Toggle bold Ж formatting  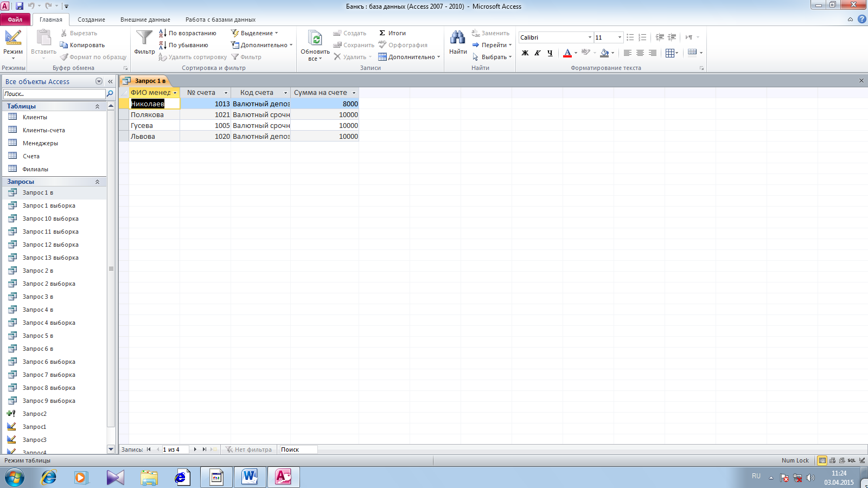coord(525,53)
